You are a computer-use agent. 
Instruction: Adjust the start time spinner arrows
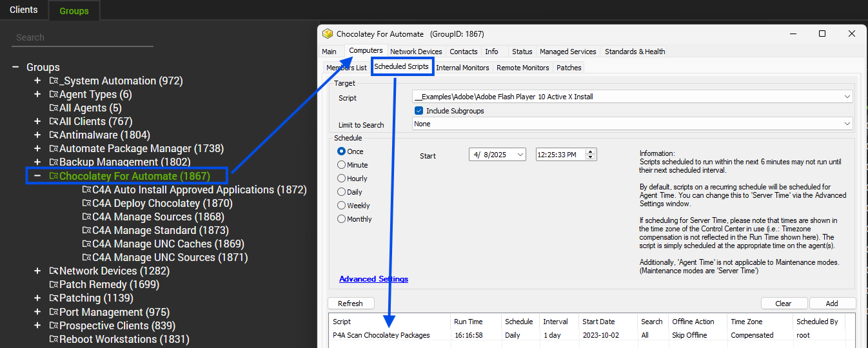tap(591, 155)
